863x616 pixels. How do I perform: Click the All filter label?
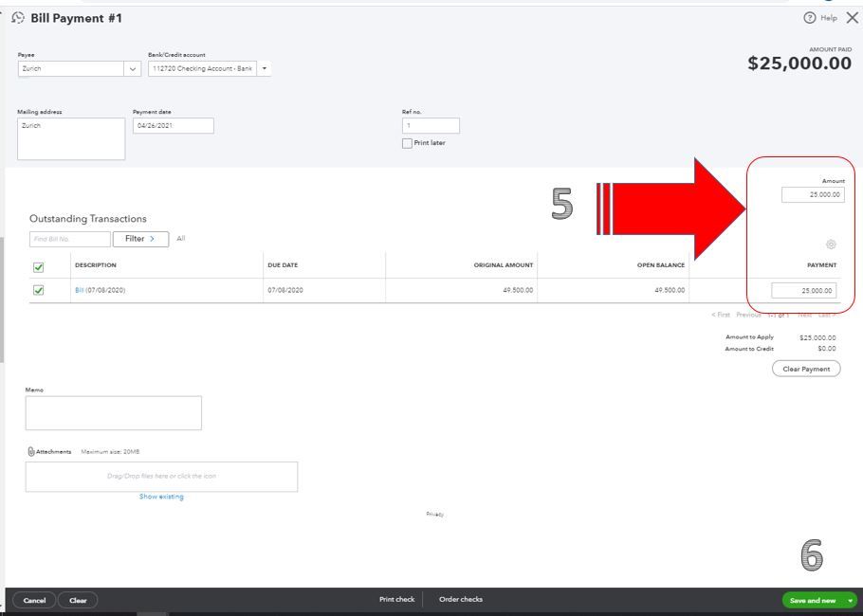tap(180, 239)
